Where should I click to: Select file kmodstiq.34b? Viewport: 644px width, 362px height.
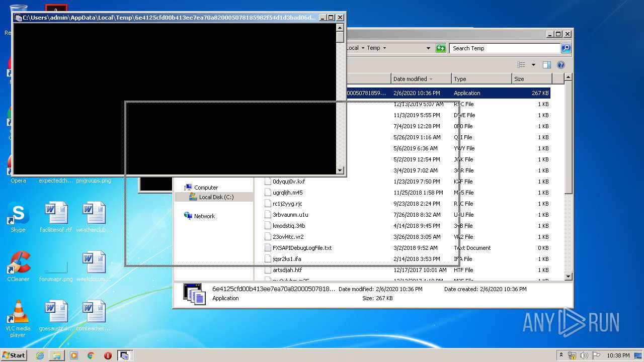288,226
